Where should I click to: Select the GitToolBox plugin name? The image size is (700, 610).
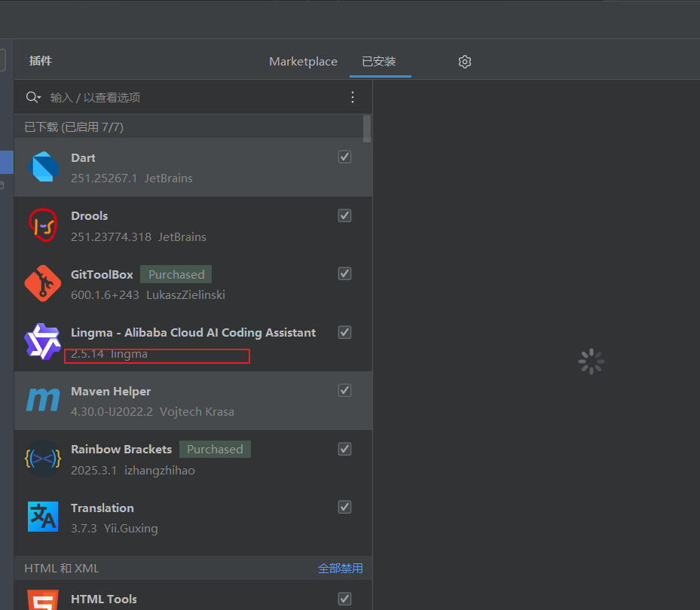[x=102, y=274]
